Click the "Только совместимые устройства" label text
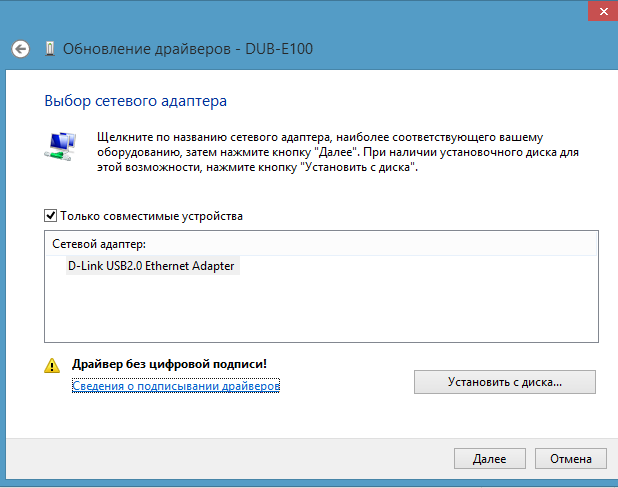 (152, 215)
